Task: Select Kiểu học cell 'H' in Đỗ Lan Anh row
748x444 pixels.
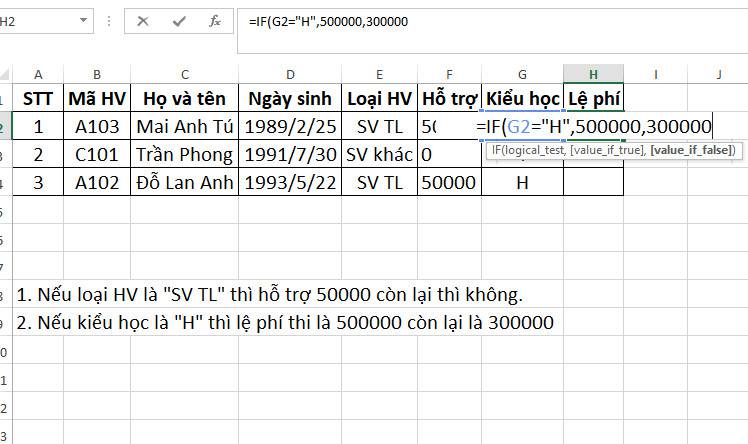Action: tap(522, 182)
